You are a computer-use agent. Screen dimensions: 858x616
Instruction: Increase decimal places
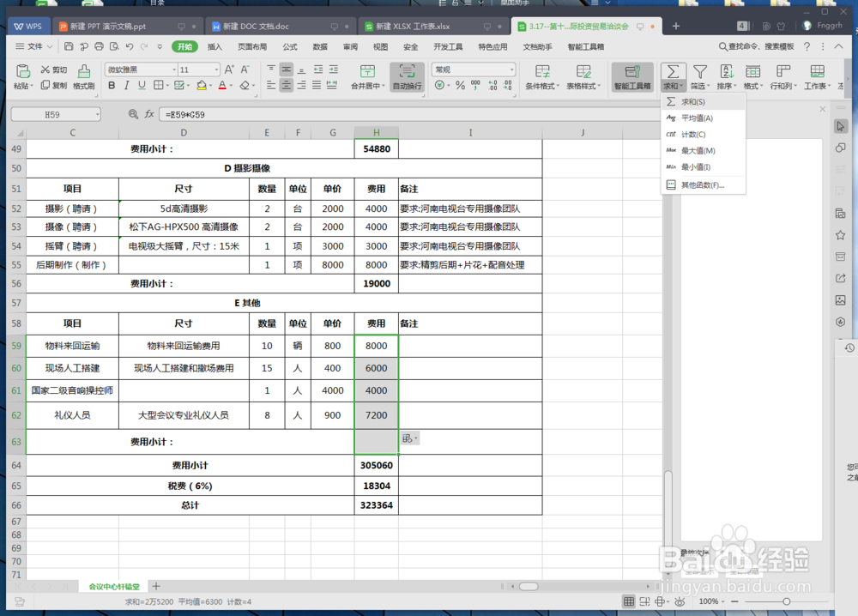pos(492,85)
